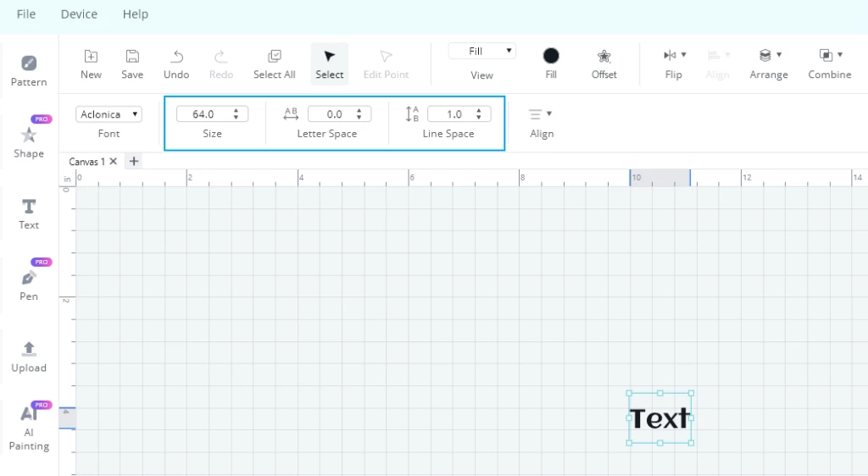This screenshot has height=476, width=868.
Task: Choose the Pen tool
Action: 29,285
